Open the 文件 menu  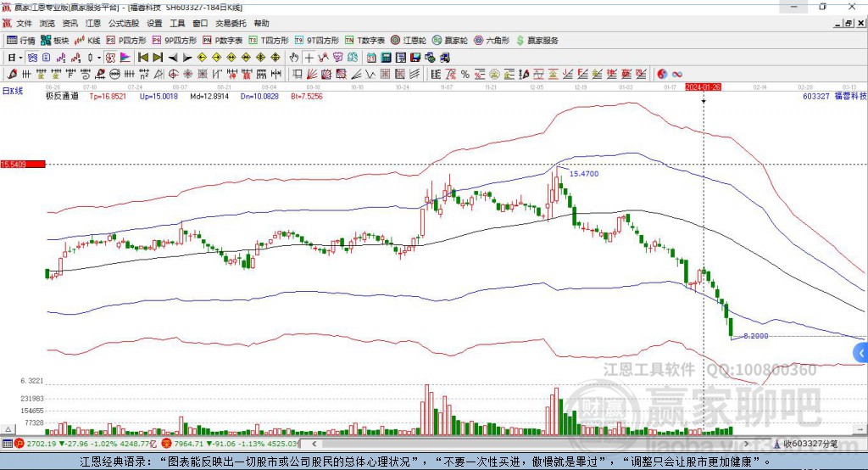(x=24, y=23)
